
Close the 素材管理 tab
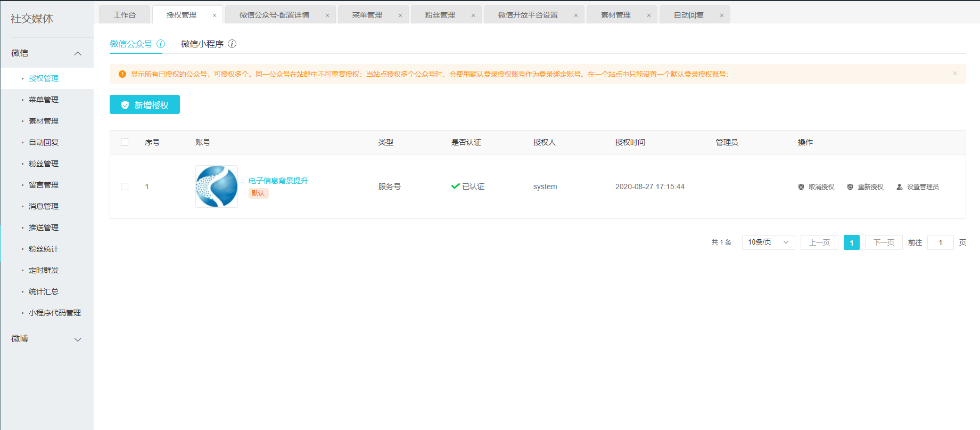click(649, 15)
